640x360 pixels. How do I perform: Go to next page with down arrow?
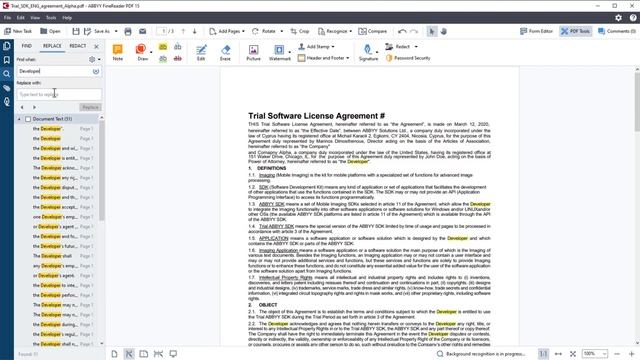coord(195,31)
